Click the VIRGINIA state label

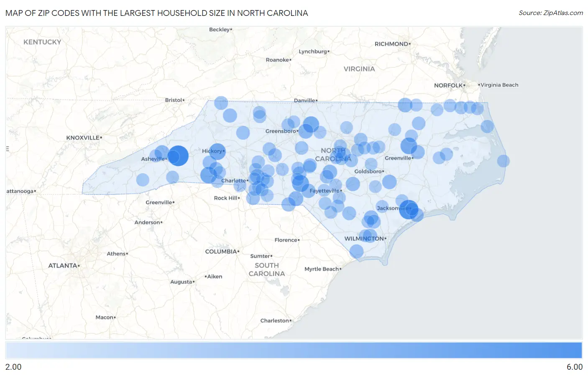(359, 69)
